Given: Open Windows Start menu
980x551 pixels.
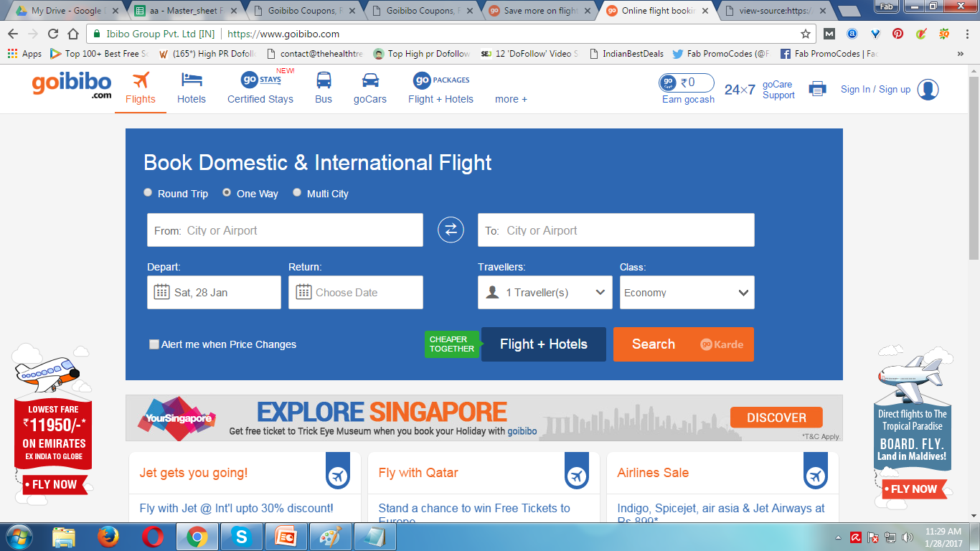Looking at the screenshot, I should click(19, 537).
